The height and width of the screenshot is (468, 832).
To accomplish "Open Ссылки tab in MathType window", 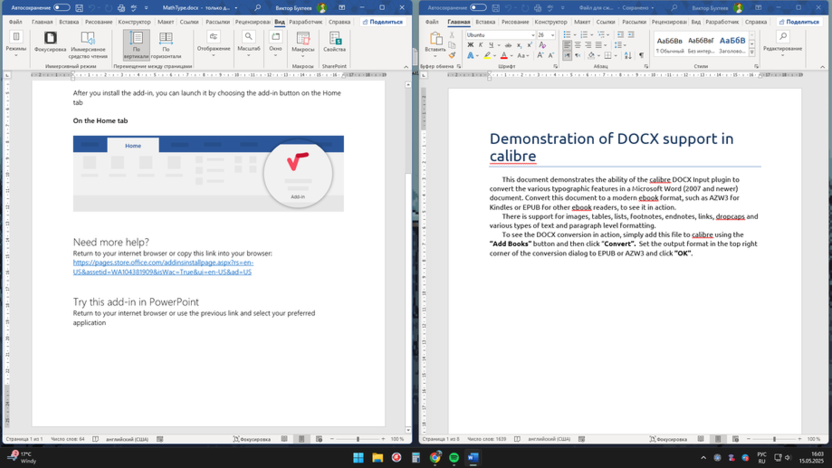I will 189,22.
